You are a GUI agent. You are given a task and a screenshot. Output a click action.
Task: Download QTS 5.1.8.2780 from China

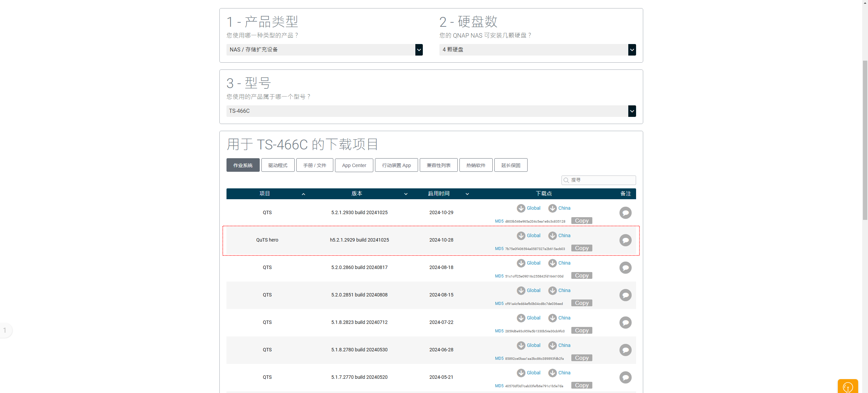559,345
